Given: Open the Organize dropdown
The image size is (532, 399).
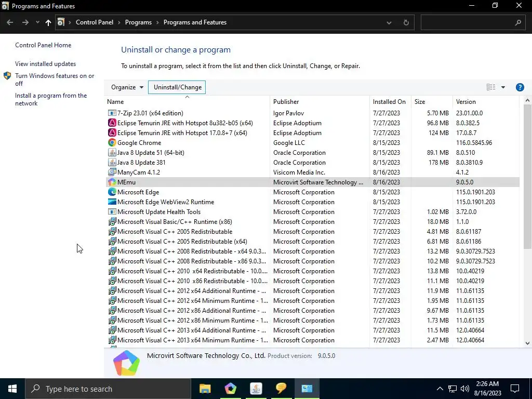Looking at the screenshot, I should pyautogui.click(x=127, y=87).
